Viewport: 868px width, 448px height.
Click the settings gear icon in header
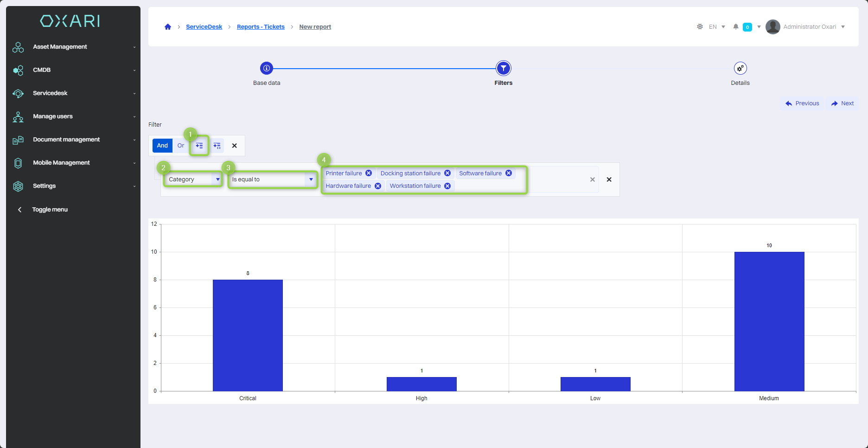(x=700, y=27)
